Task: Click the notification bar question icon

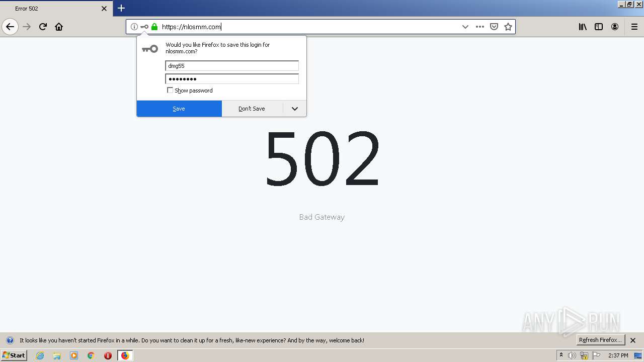Action: pyautogui.click(x=10, y=340)
